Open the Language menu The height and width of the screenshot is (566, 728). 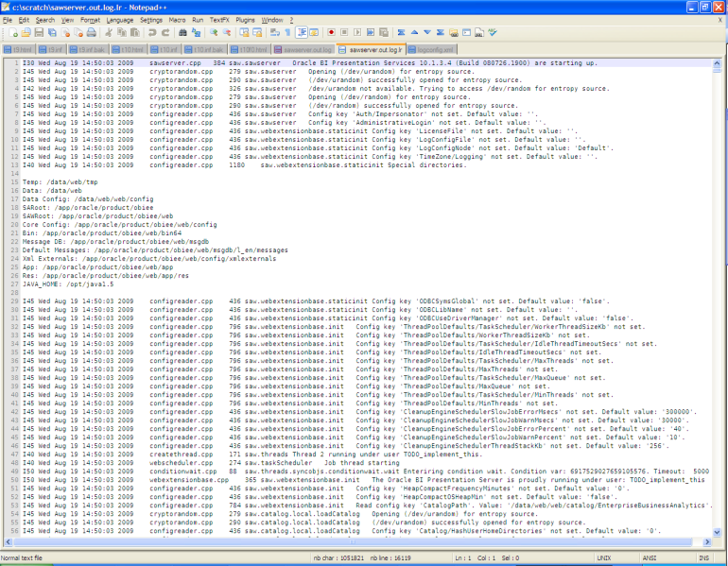119,19
